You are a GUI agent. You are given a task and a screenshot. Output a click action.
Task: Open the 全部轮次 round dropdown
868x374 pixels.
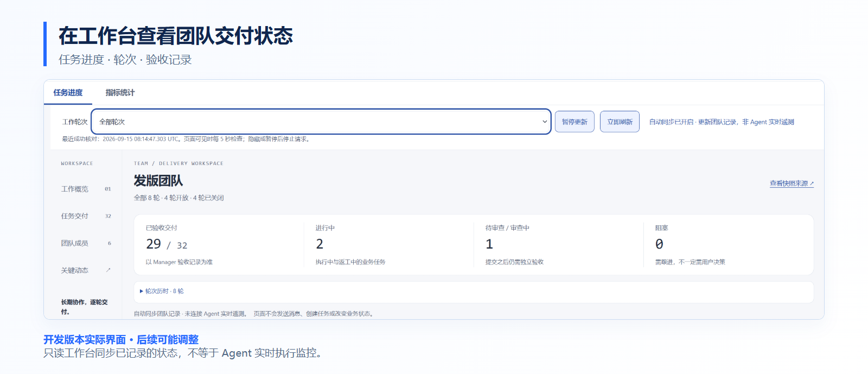321,122
